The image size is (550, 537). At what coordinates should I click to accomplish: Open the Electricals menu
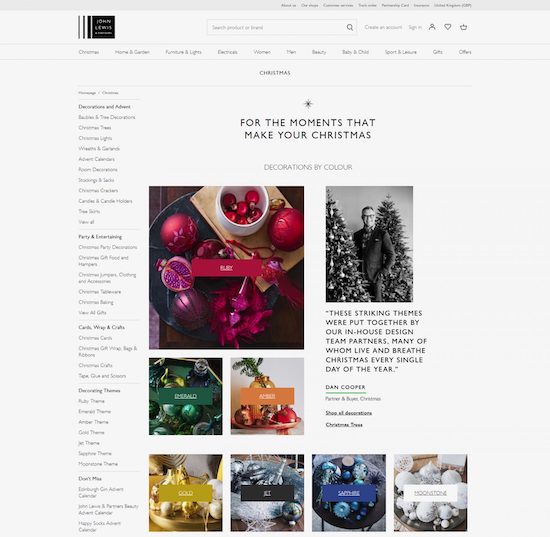click(227, 52)
